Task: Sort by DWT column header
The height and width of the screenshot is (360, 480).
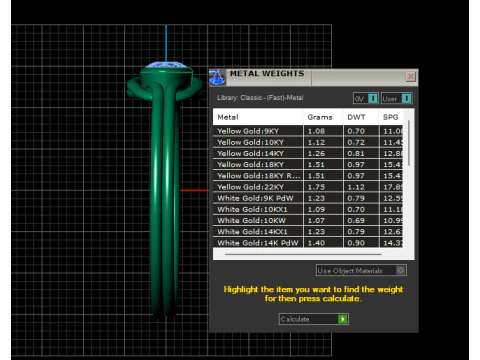Action: [x=360, y=117]
